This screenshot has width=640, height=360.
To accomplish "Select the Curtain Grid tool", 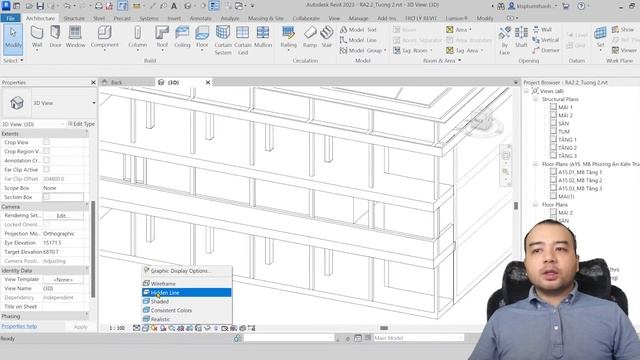I will coord(242,40).
